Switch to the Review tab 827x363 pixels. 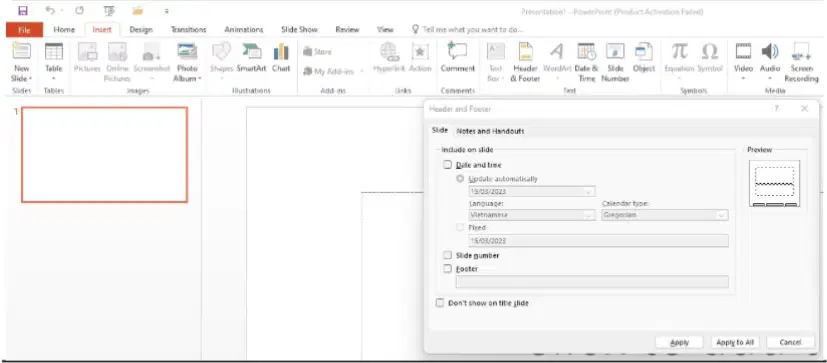click(x=347, y=30)
